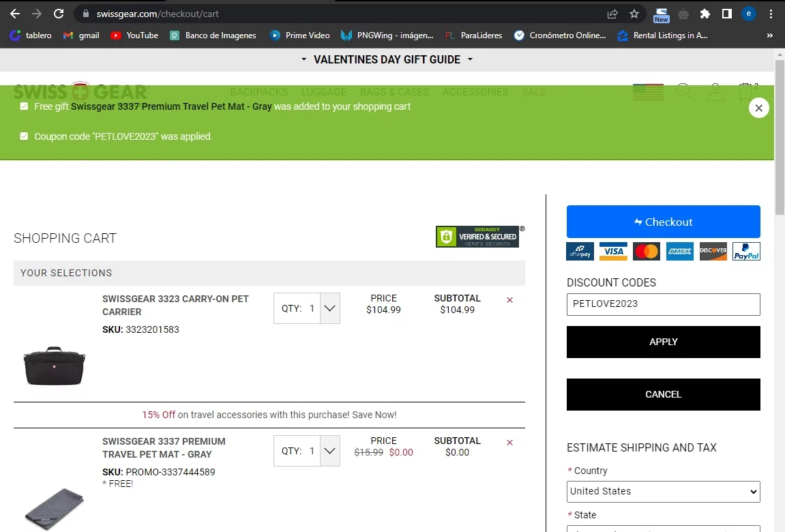Viewport: 785px width, 532px height.
Task: Open the tablero bookmark
Action: (31, 35)
